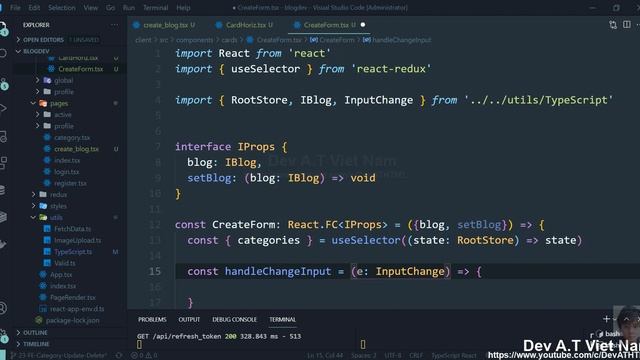
Task: Open PageRender.tsx in the explorer
Action: click(x=73, y=298)
